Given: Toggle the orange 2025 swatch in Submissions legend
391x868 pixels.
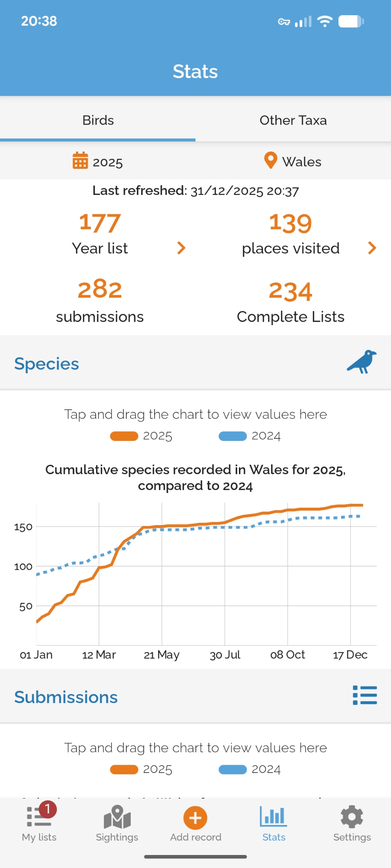Looking at the screenshot, I should click(124, 769).
